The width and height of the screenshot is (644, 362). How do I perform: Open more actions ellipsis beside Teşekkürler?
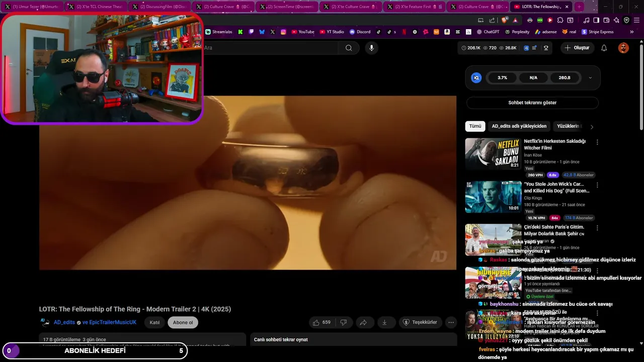(451, 322)
